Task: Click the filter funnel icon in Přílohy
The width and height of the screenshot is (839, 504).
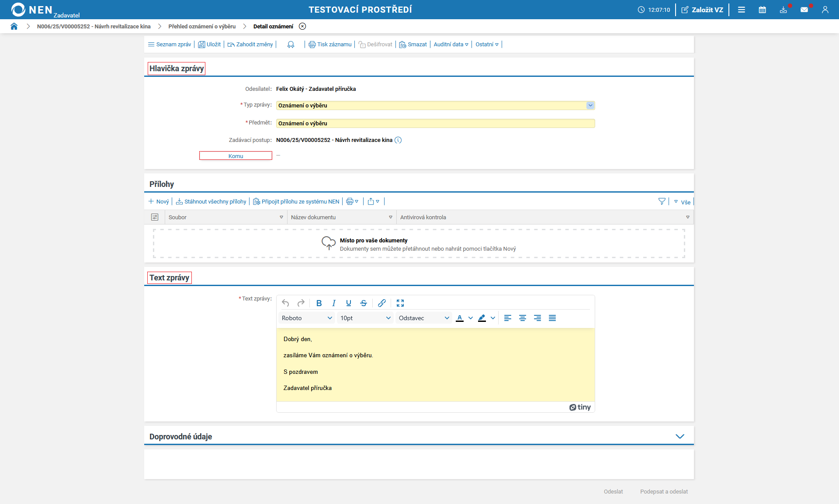Action: pyautogui.click(x=662, y=201)
